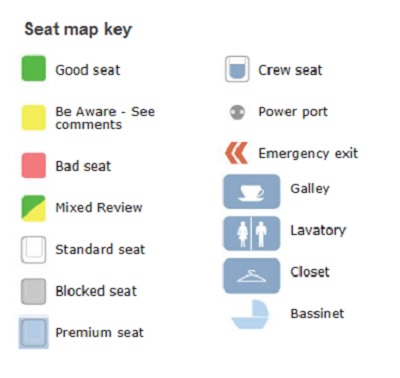Click the Mixed Review label text
Viewport: 400px width, 378px height.
tap(99, 208)
